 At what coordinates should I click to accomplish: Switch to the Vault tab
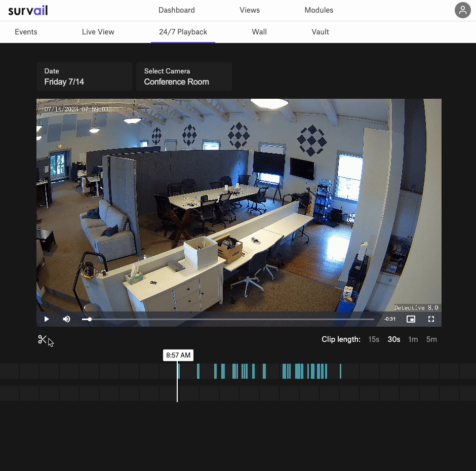pos(320,32)
